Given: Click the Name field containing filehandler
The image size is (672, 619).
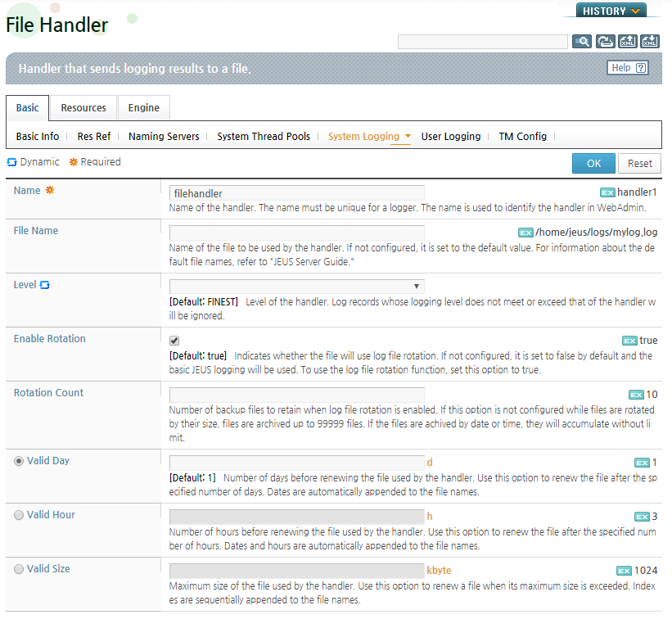Looking at the screenshot, I should click(x=296, y=193).
